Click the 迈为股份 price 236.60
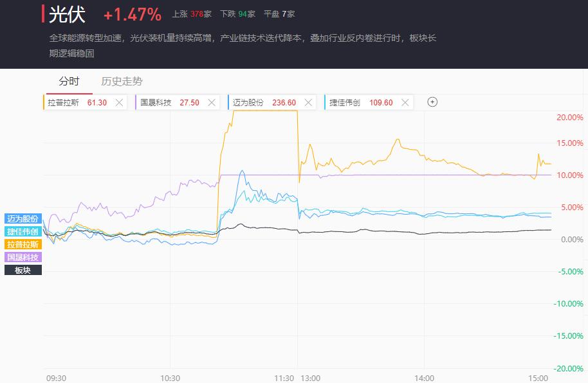The height and width of the screenshot is (383, 588). pos(284,102)
